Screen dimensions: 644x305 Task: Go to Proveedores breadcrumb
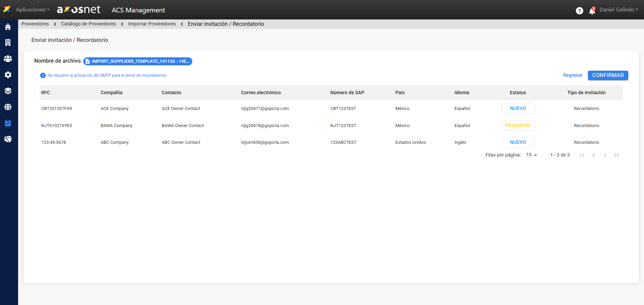[x=35, y=24]
